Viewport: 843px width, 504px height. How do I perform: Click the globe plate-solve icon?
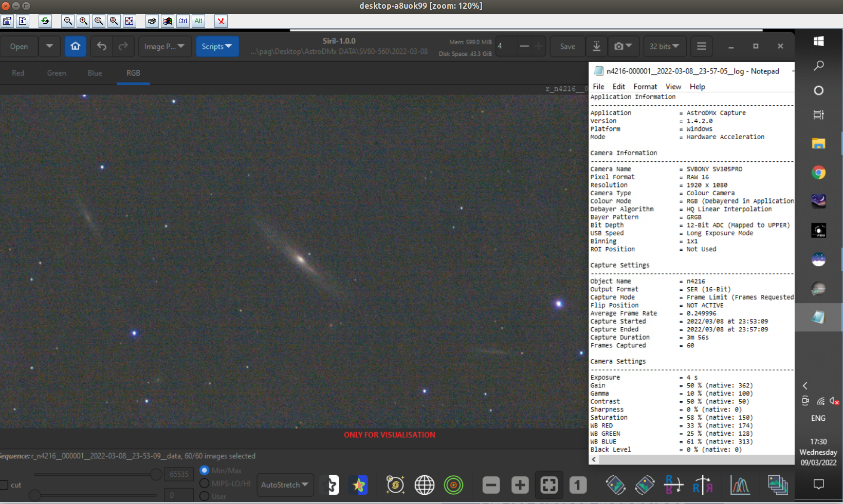tap(425, 484)
